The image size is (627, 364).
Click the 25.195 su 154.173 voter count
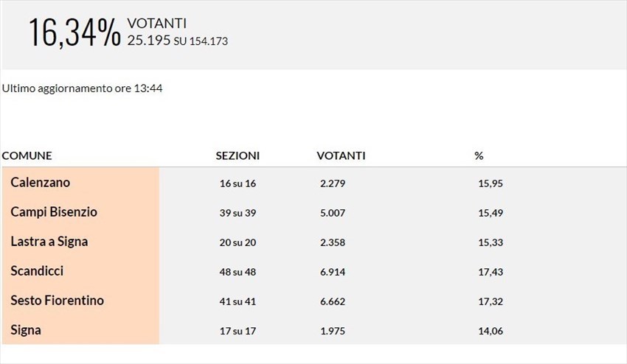[x=177, y=41]
